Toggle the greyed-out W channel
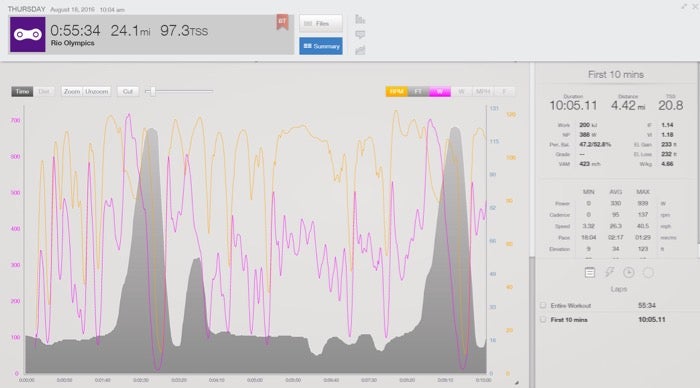Image resolution: width=700 pixels, height=388 pixels. (461, 92)
